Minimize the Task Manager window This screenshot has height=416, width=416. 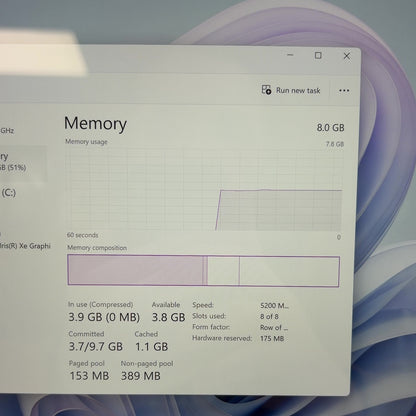[x=290, y=55]
